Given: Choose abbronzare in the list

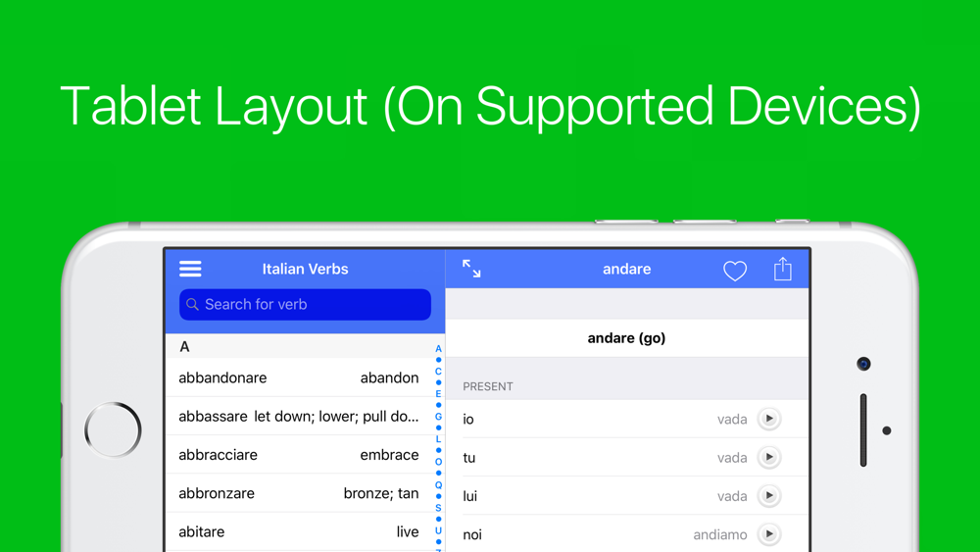Looking at the screenshot, I should [300, 493].
